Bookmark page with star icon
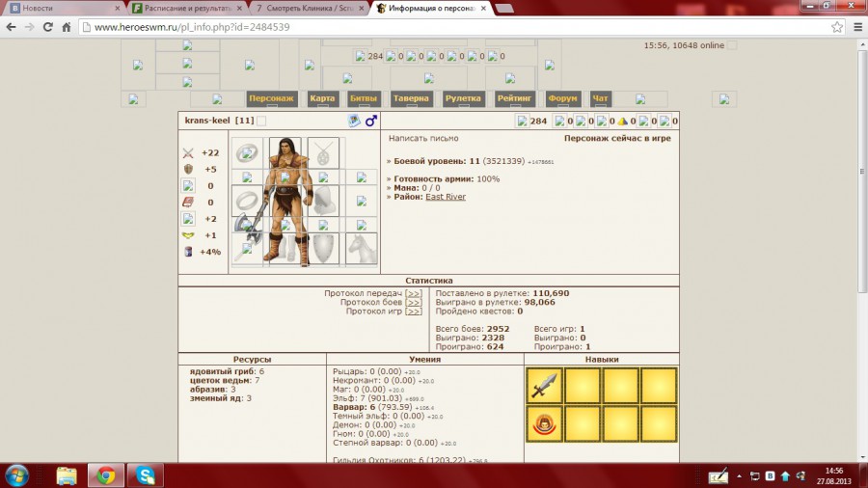 [837, 27]
